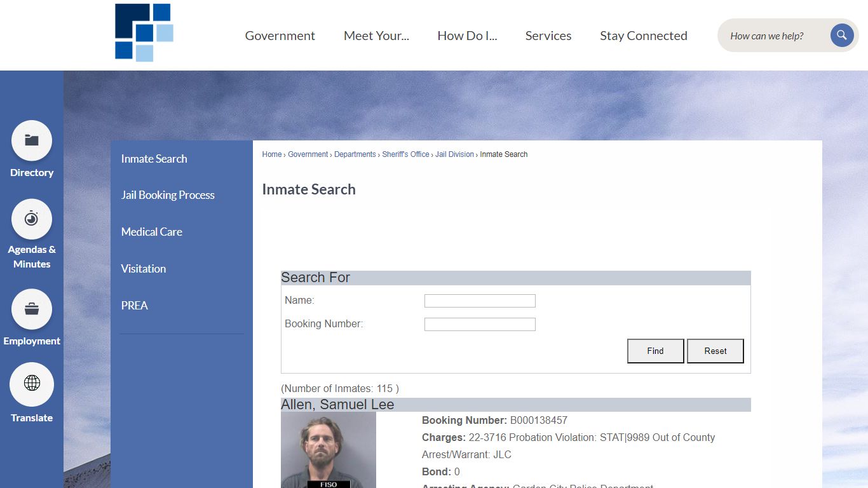Click the Find button
The width and height of the screenshot is (868, 488).
click(656, 351)
